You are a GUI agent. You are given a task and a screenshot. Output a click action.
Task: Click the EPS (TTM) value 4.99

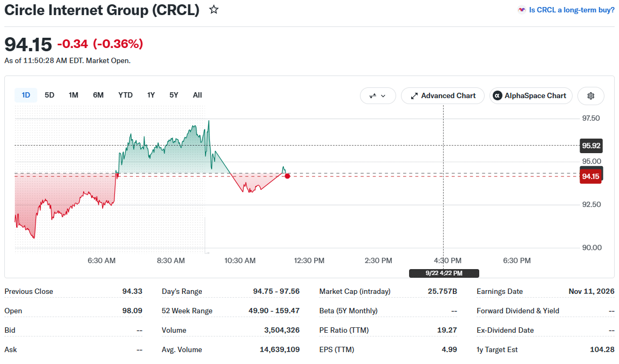pyautogui.click(x=449, y=349)
